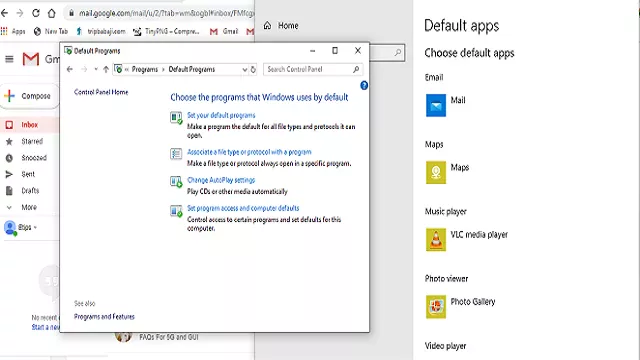Screen dimensions: 640x360
Task: Click the browser back arrow
Action: 4,13
